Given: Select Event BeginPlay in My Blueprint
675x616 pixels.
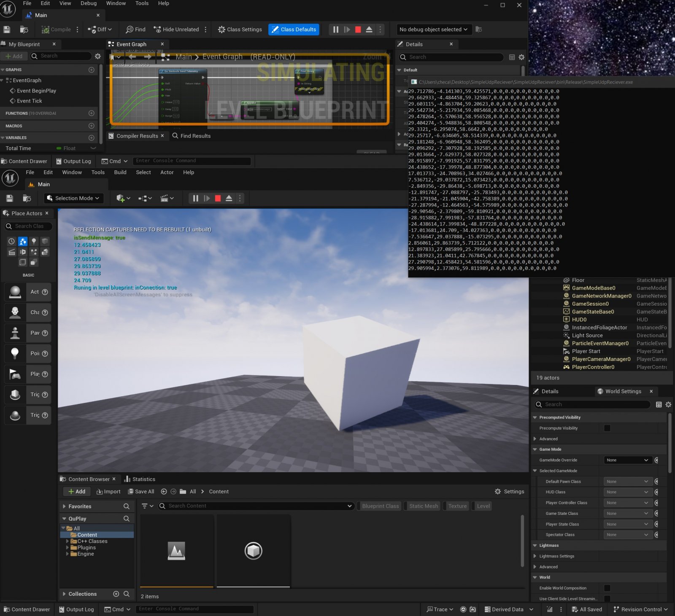Looking at the screenshot, I should tap(36, 91).
